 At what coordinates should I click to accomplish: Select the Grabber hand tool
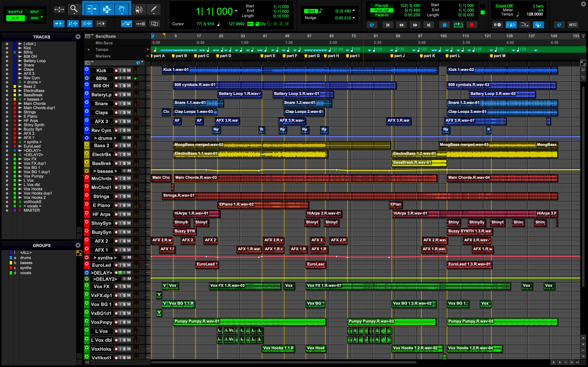coord(122,10)
